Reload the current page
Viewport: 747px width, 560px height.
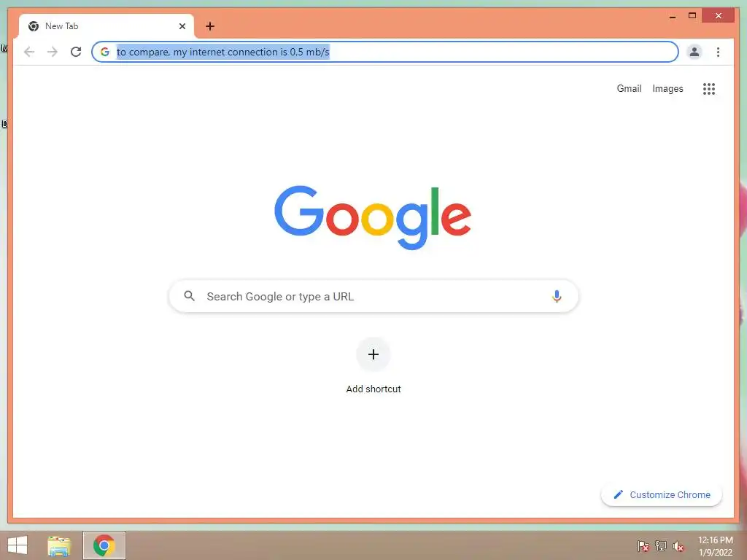tap(76, 52)
